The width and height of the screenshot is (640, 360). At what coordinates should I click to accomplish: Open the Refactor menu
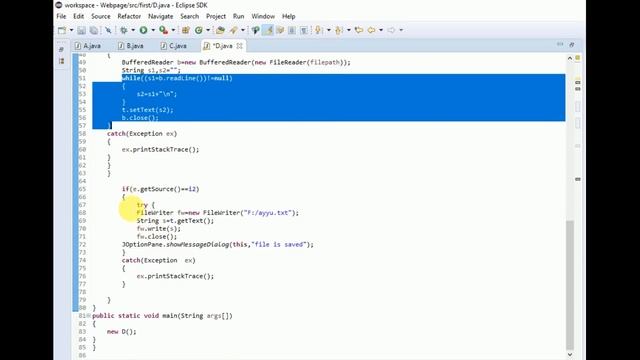[x=129, y=16]
